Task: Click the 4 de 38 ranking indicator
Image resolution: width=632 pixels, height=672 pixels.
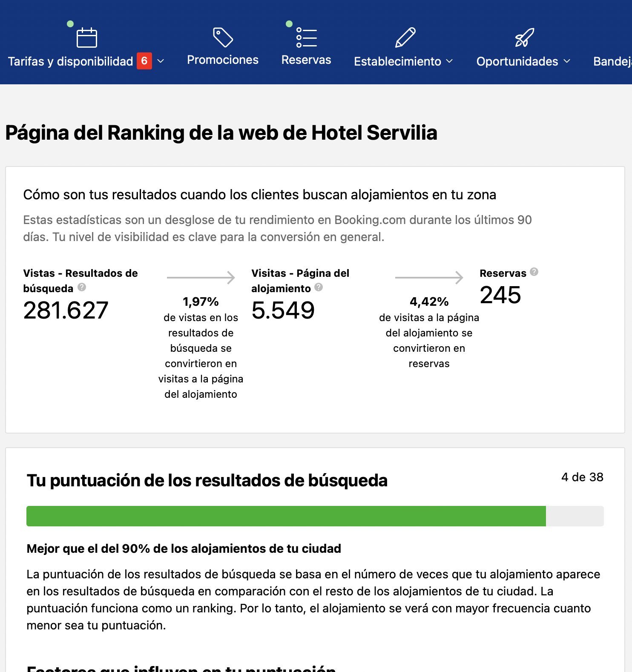Action: pos(582,477)
